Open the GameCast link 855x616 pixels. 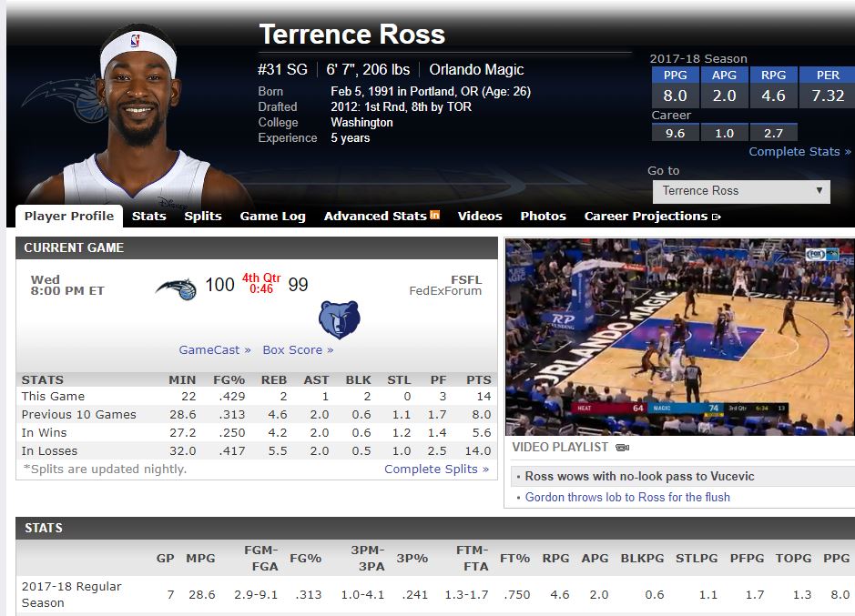coord(215,350)
